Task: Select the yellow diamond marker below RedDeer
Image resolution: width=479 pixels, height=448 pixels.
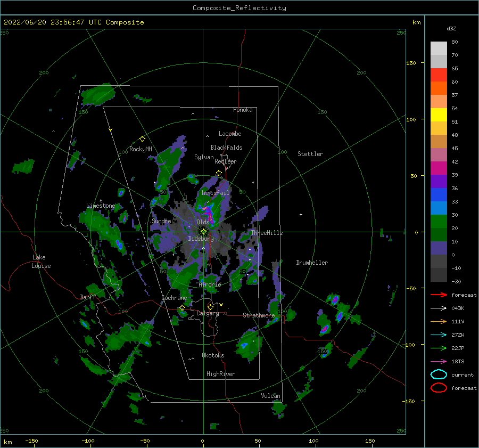Action: (219, 173)
